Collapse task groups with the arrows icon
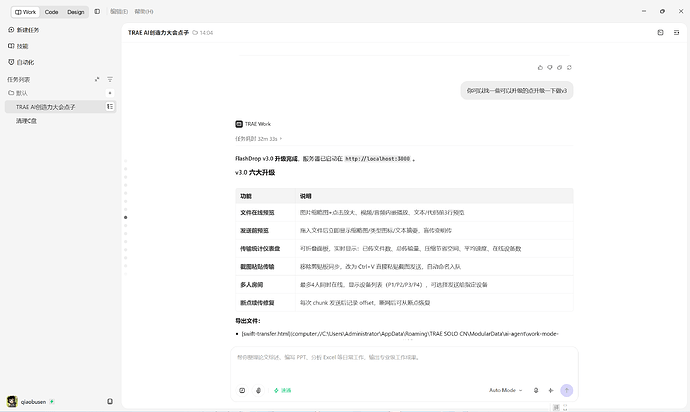The height and width of the screenshot is (412, 690). (x=97, y=79)
